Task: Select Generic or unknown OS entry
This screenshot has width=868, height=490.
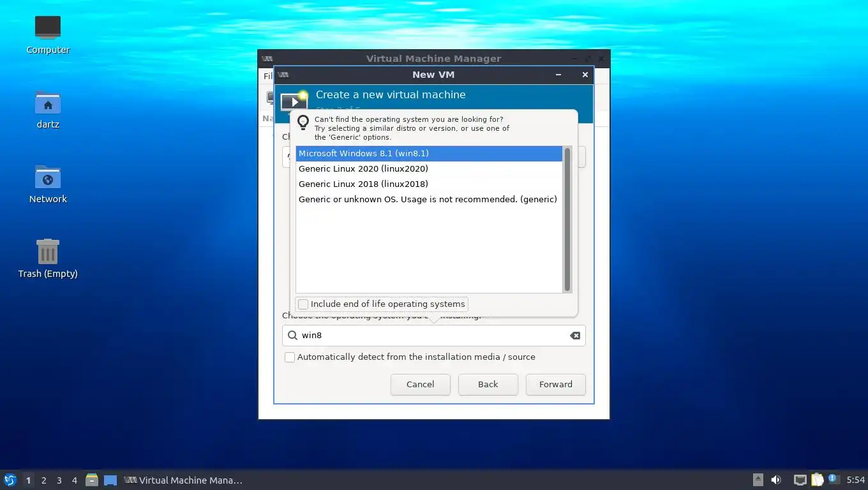Action: click(429, 200)
